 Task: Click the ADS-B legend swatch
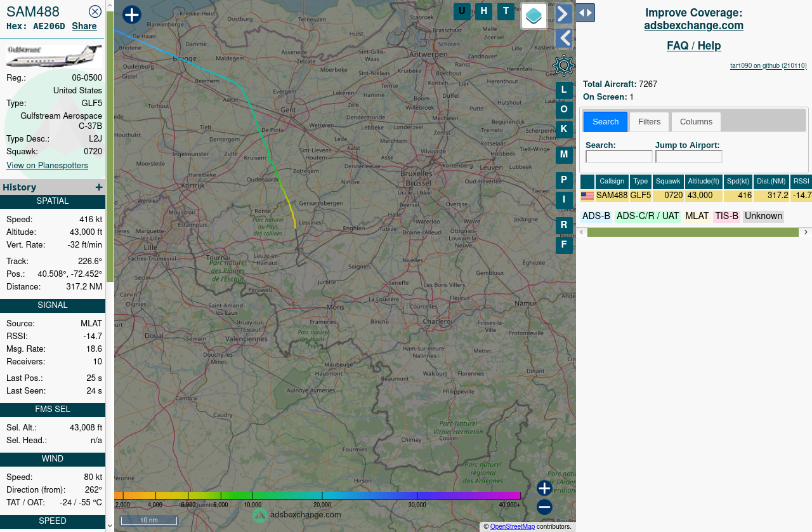[596, 216]
